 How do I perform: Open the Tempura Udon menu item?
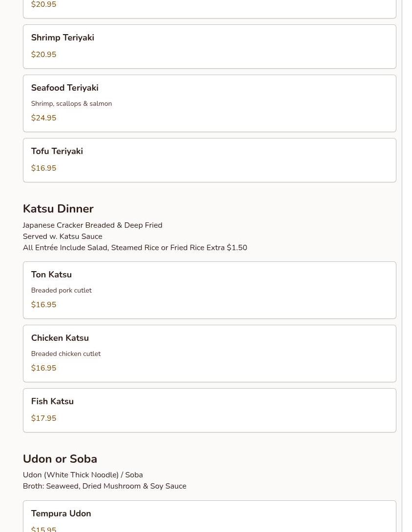coord(61,513)
